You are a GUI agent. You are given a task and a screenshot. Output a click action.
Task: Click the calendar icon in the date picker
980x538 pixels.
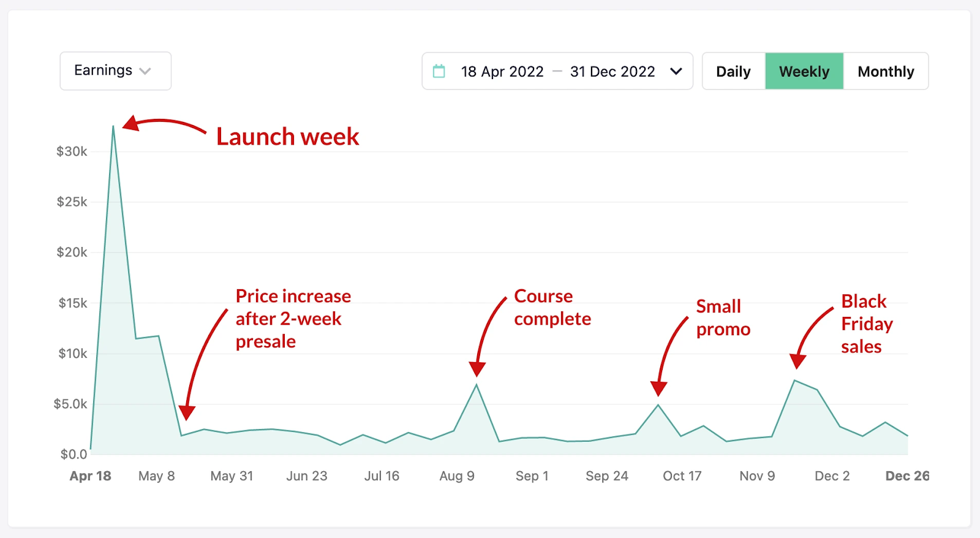(x=439, y=71)
